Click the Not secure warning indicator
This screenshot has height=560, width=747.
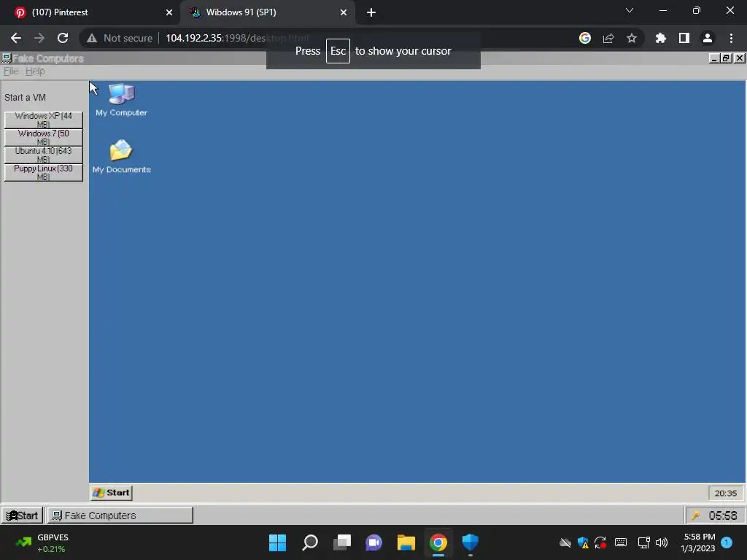120,38
